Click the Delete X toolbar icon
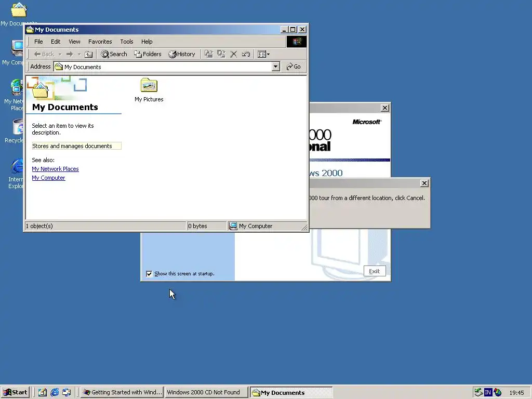532x399 pixels. point(233,54)
